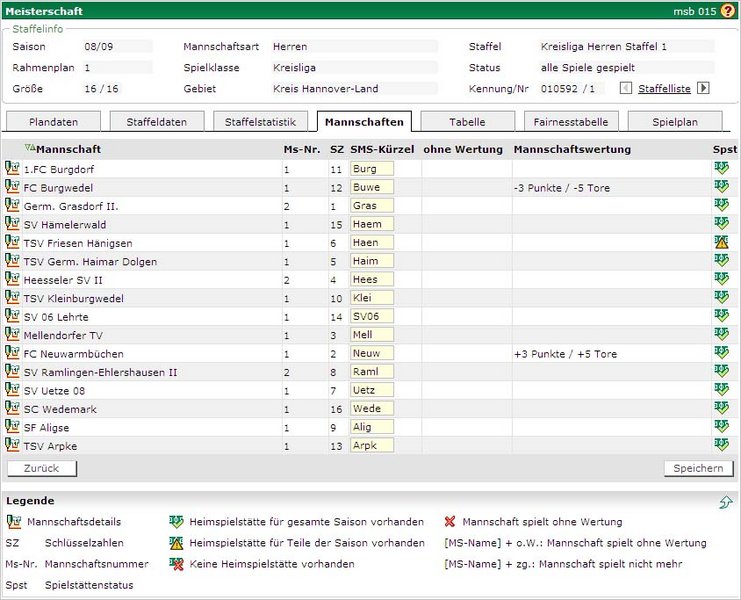Open team details icon for 1.FC Burgdorf

[x=13, y=169]
